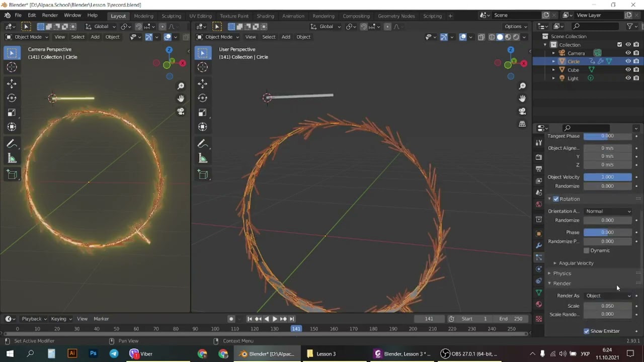Select the Cursor tool in User Perspective viewport
The image size is (644, 362).
tap(203, 67)
